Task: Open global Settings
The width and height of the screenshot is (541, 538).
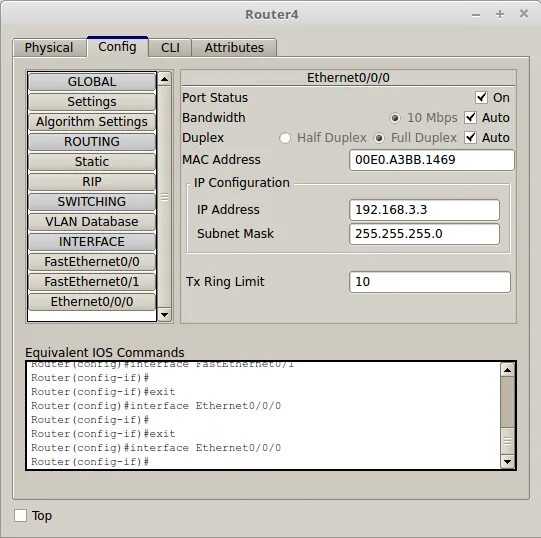Action: pos(92,102)
